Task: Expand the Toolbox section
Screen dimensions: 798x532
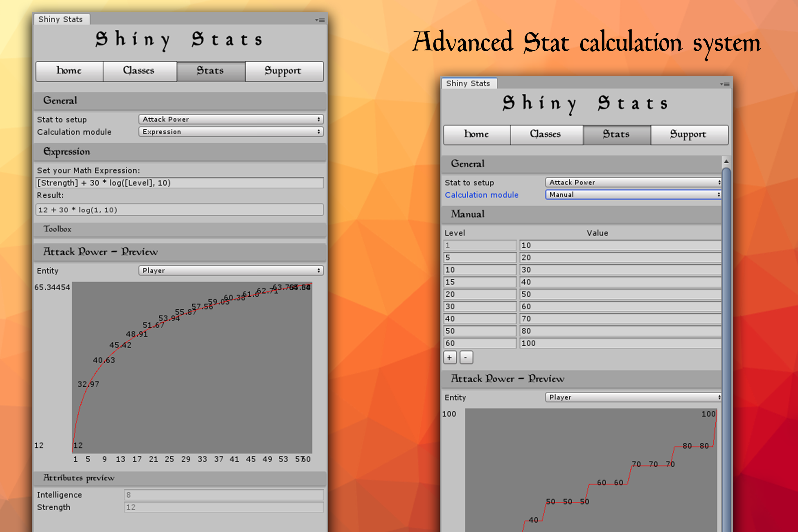Action: [x=58, y=229]
